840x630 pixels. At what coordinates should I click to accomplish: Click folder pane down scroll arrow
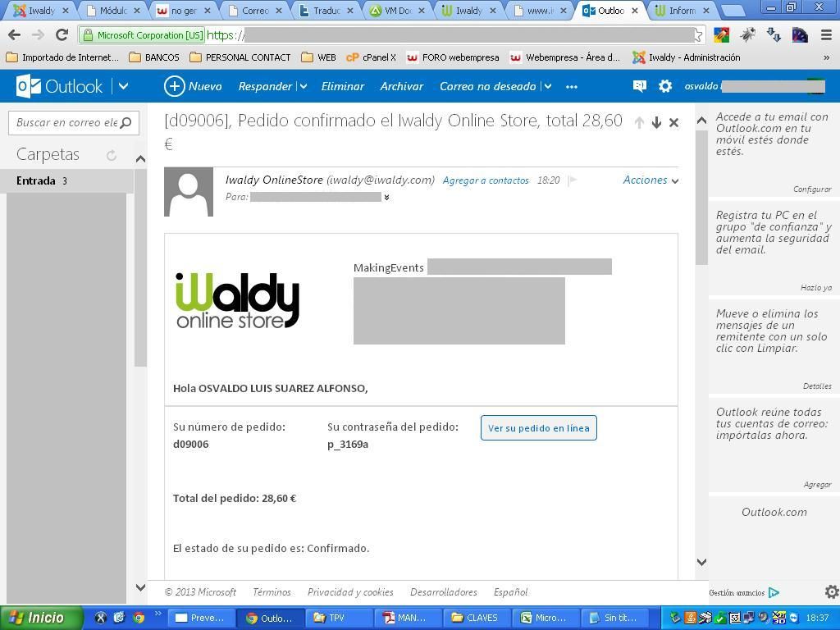tap(140, 587)
